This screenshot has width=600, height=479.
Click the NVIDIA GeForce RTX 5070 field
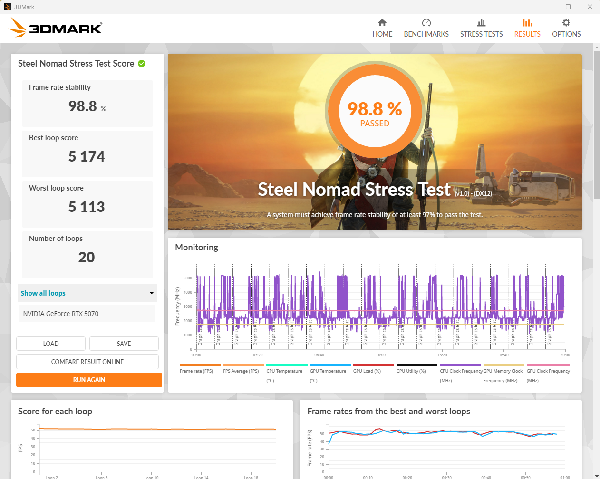click(x=87, y=313)
